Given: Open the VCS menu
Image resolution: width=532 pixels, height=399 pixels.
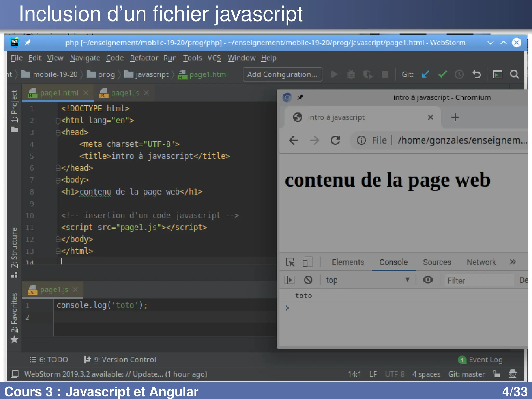Looking at the screenshot, I should pos(214,58).
